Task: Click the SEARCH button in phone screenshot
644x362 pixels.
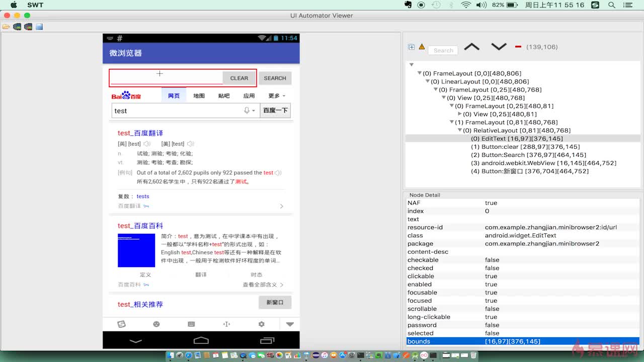Action: click(x=275, y=78)
